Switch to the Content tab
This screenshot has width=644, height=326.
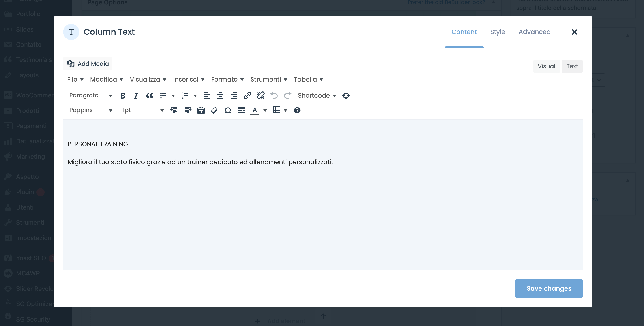click(464, 32)
